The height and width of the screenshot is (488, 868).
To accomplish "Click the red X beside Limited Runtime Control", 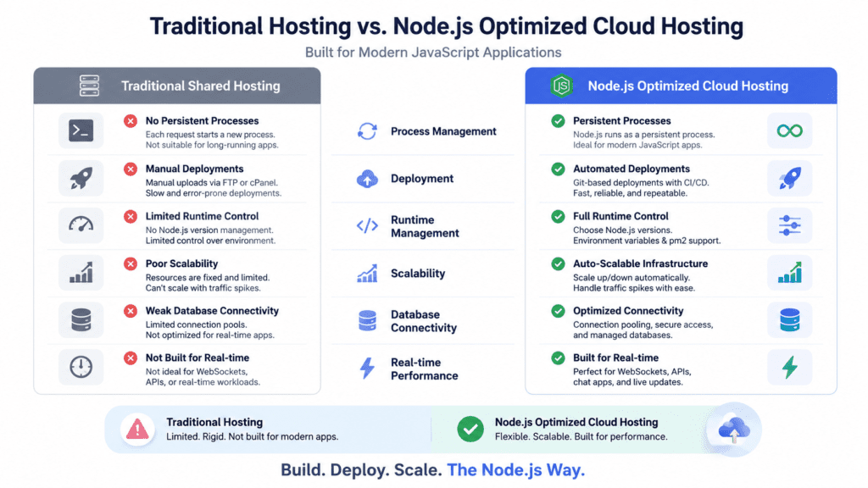I will 131,216.
